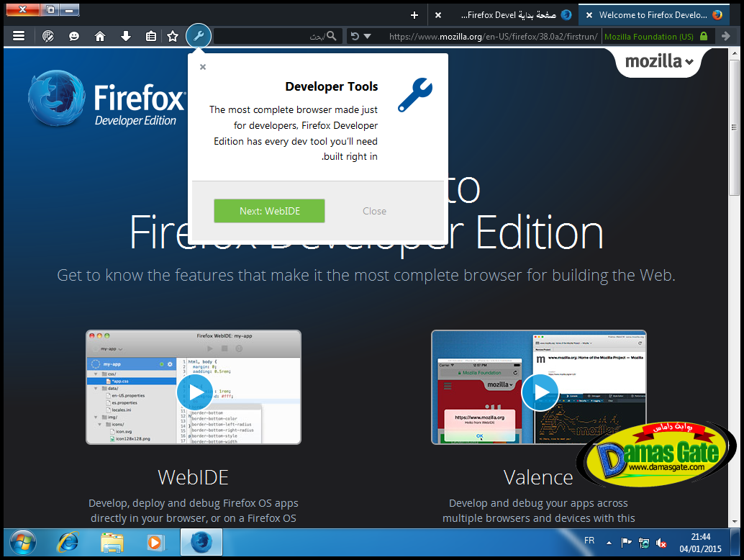This screenshot has width=744, height=560.
Task: Click the network tray icon
Action: [644, 543]
